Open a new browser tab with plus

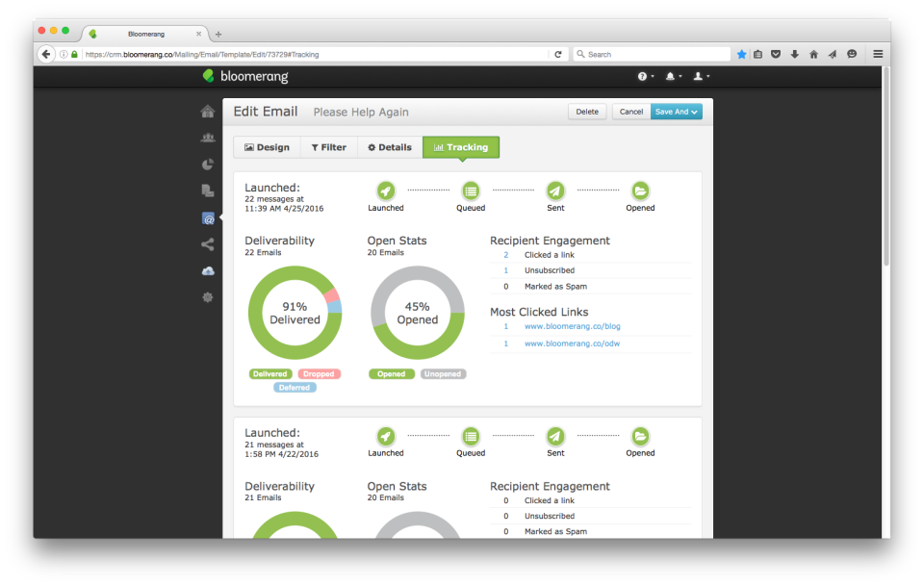[218, 34]
